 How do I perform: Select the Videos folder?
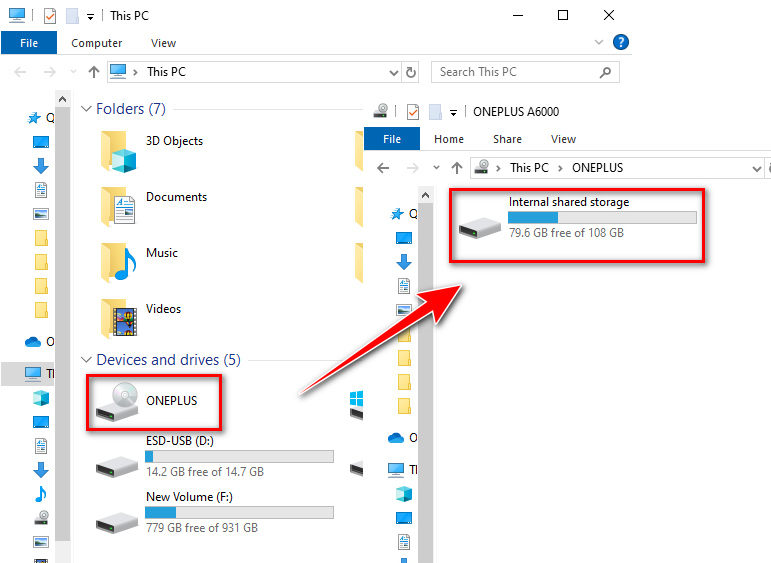tap(141, 320)
